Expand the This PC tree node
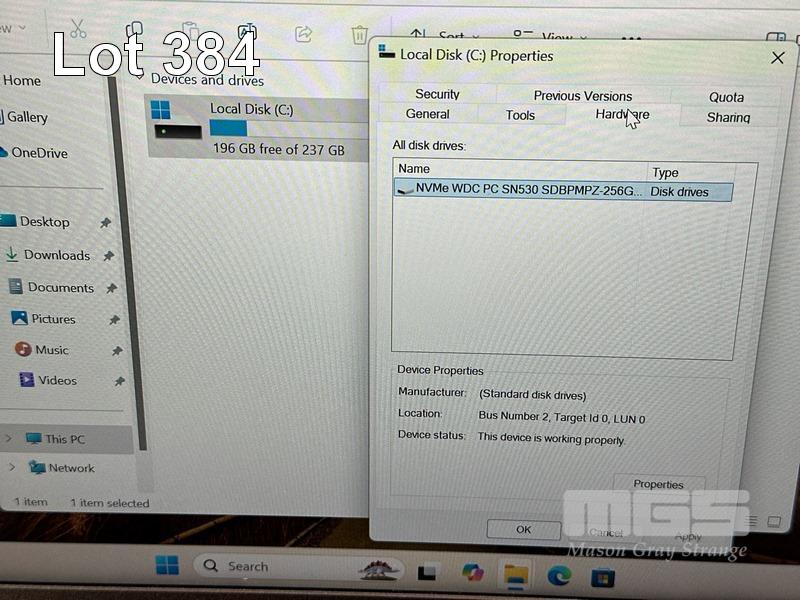Screen dimensions: 800x600 coord(11,438)
